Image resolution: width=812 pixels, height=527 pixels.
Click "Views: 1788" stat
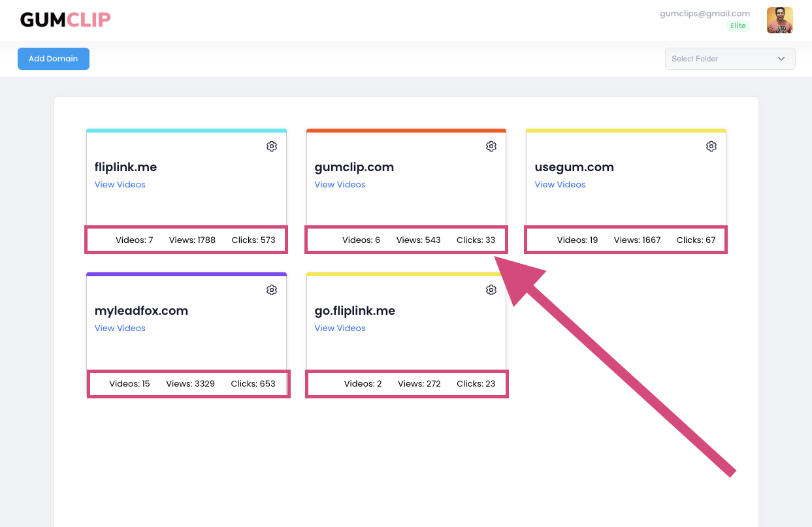[192, 240]
